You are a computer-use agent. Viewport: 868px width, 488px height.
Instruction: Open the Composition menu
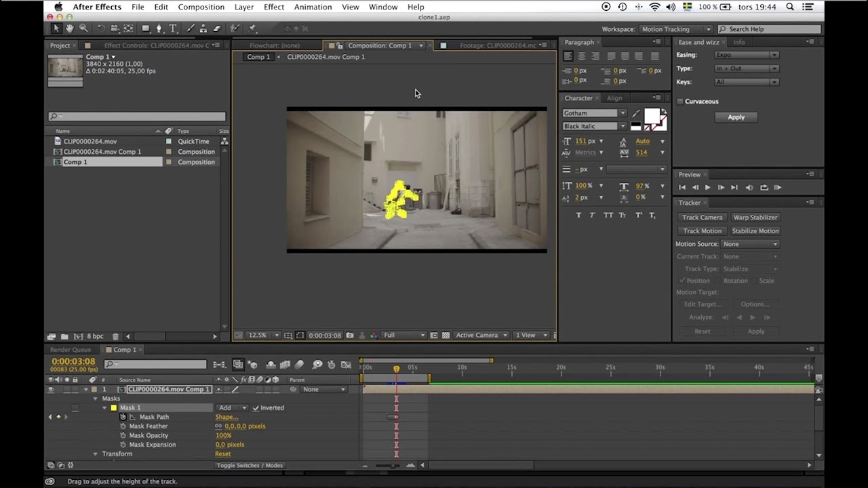pos(201,7)
